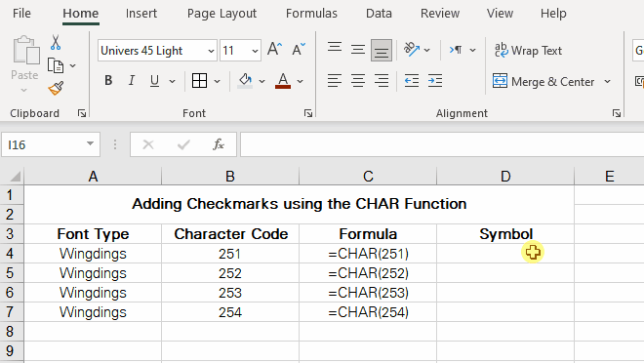Select cell containing =CHAR(252)
The image size is (644, 363).
pos(368,273)
